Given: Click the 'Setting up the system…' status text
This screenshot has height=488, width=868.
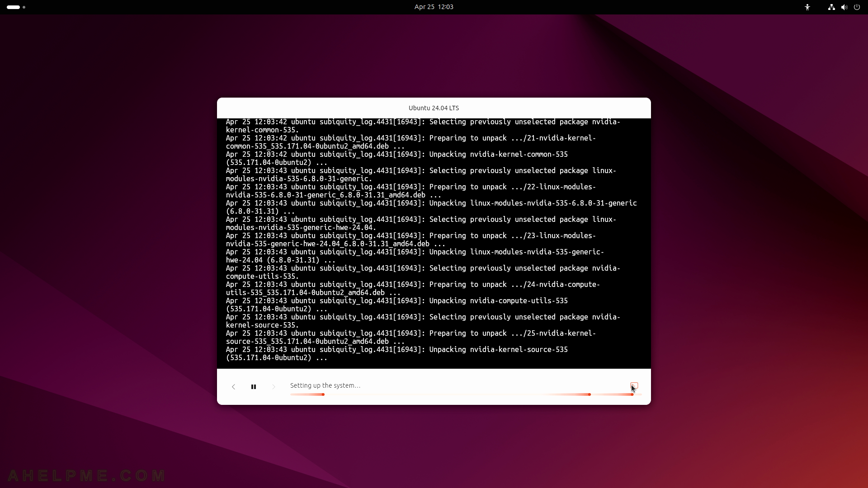Looking at the screenshot, I should pyautogui.click(x=325, y=385).
